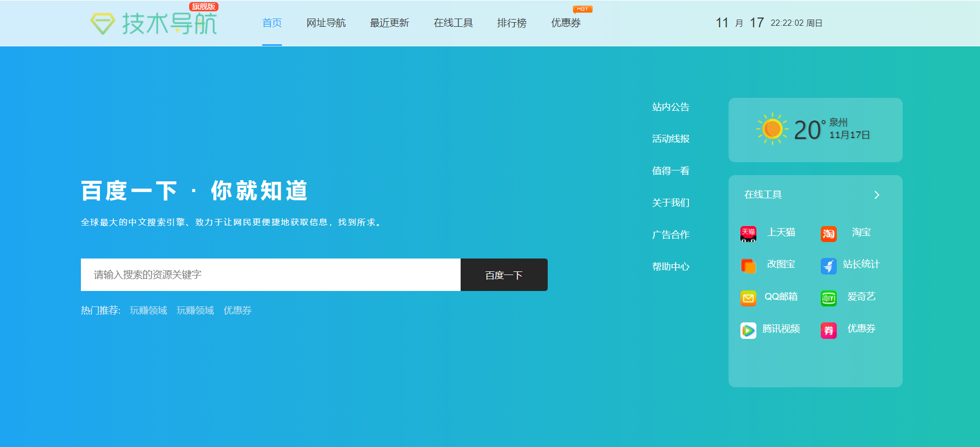Open the 站内公告 link
Image resolution: width=980 pixels, height=447 pixels.
[x=671, y=107]
